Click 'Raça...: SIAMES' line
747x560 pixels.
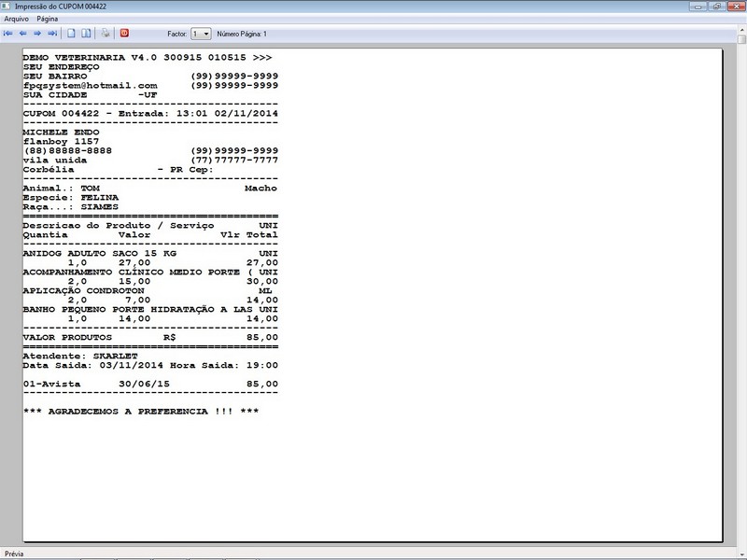71,206
